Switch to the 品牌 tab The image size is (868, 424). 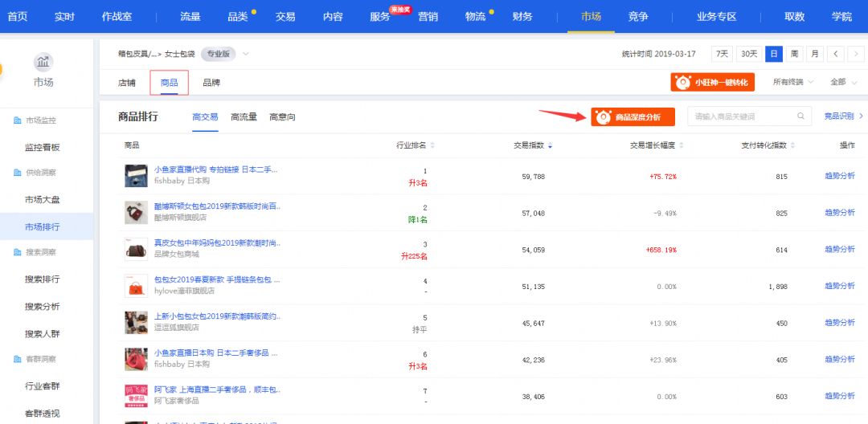click(211, 83)
